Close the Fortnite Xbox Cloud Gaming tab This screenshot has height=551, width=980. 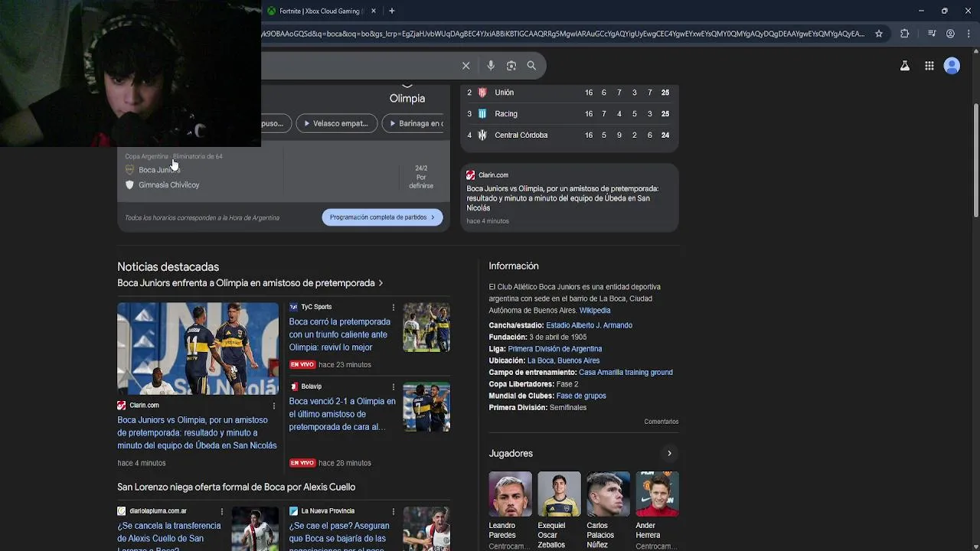[374, 11]
